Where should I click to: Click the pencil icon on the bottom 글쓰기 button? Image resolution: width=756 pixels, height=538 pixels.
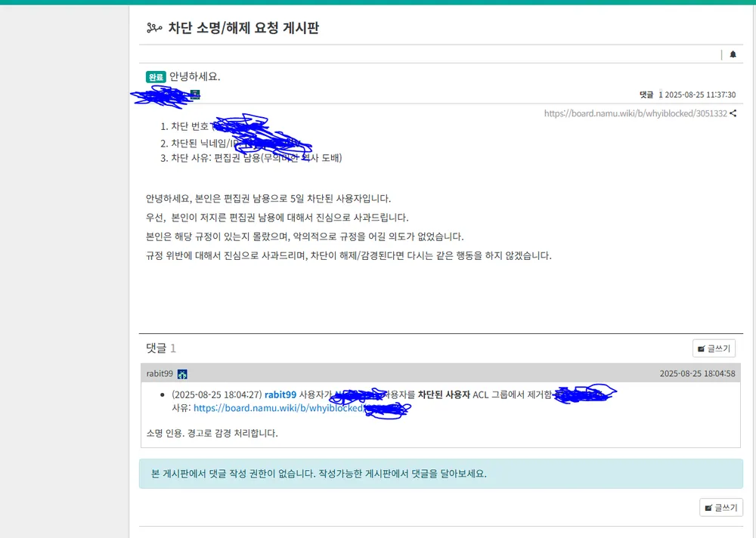point(710,507)
